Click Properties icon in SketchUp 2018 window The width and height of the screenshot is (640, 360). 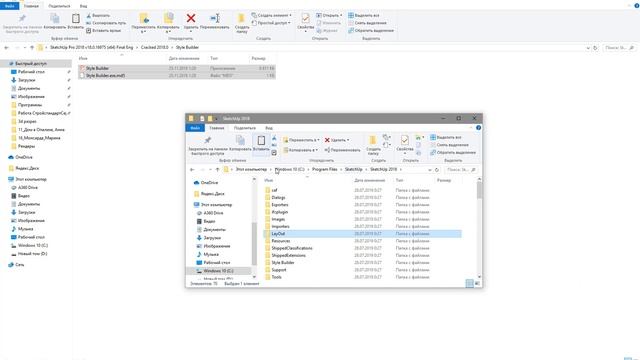(x=404, y=141)
